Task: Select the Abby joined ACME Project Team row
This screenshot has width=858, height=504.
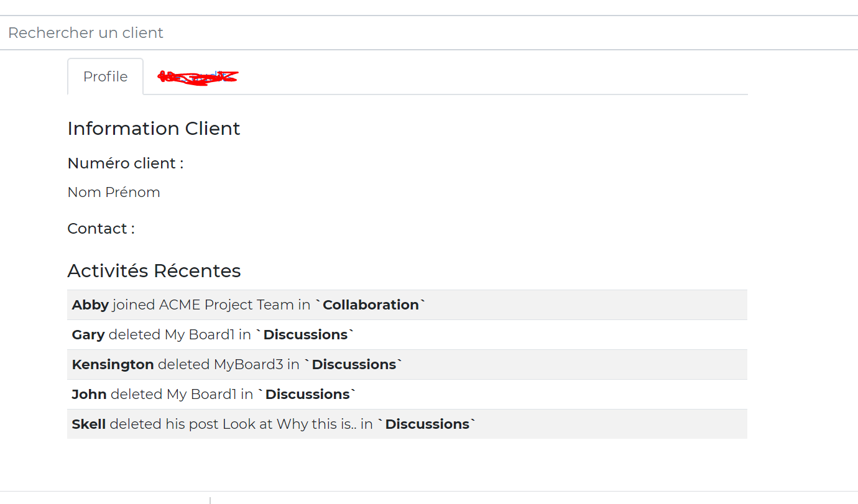Action: (x=407, y=305)
